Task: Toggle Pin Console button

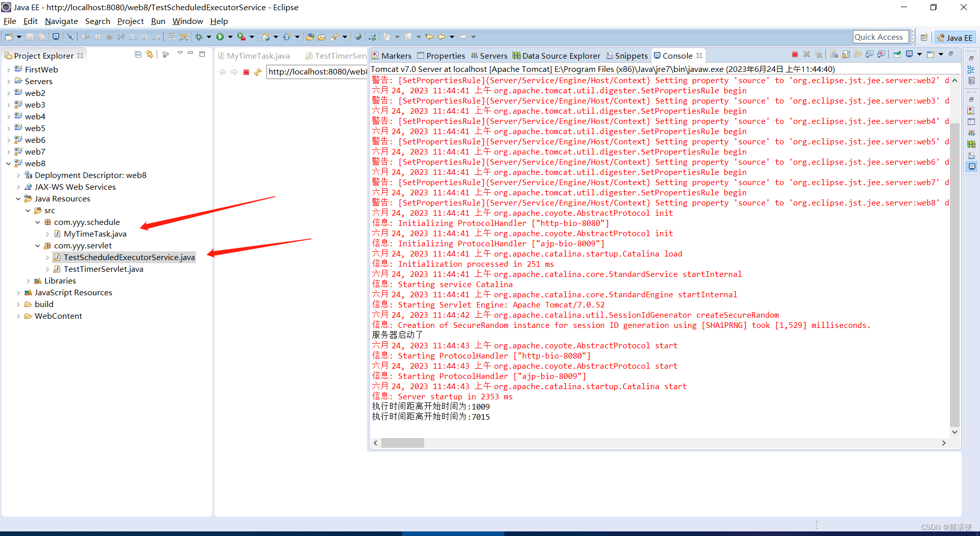Action: point(897,54)
